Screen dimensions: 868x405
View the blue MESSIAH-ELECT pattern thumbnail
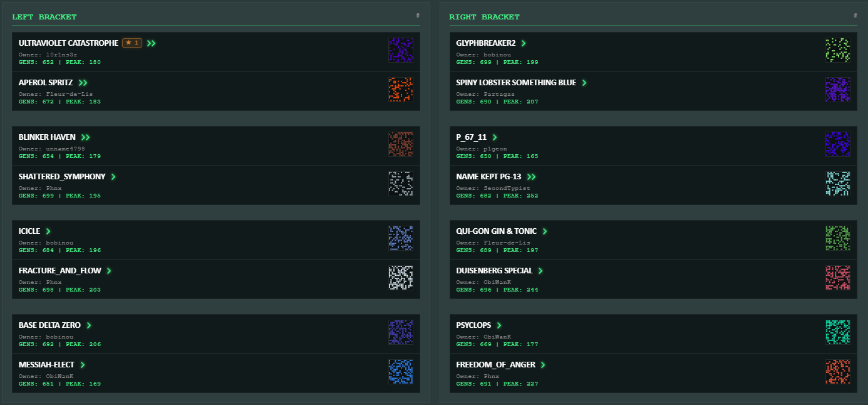tap(401, 372)
